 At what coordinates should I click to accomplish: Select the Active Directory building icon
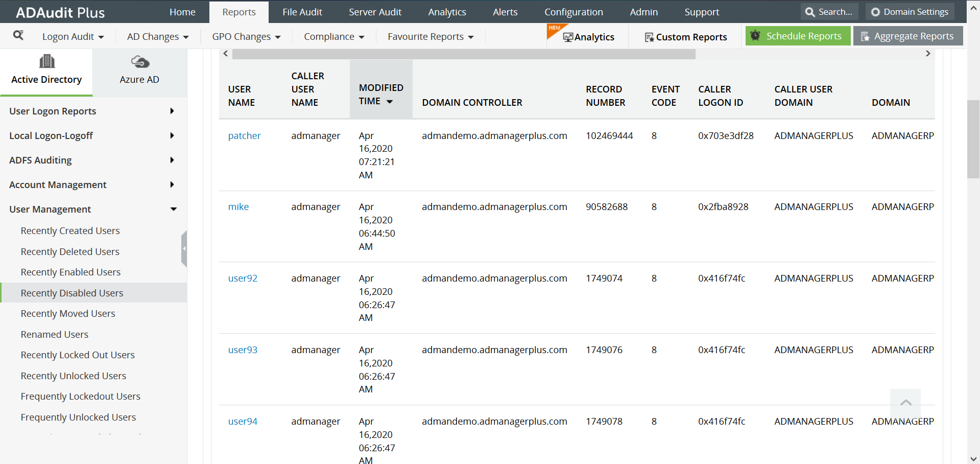(46, 60)
